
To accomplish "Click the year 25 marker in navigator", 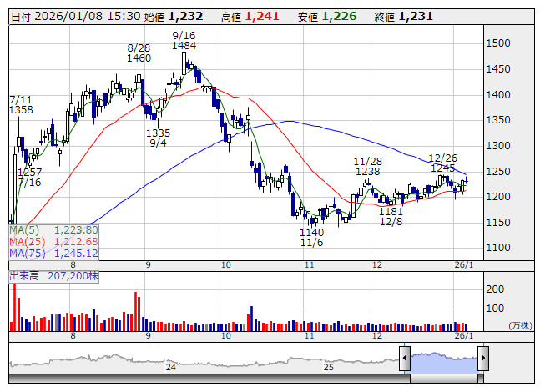I will click(329, 367).
